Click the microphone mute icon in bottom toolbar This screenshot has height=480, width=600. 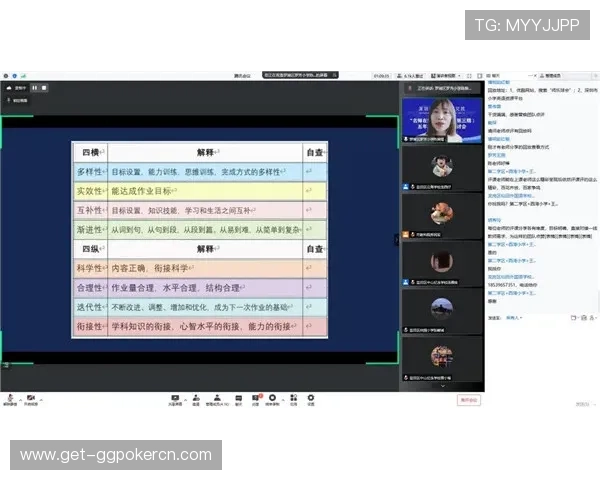(10, 400)
